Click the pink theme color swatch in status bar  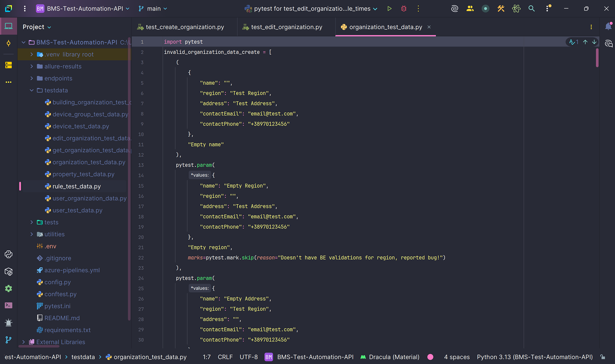pos(430,357)
